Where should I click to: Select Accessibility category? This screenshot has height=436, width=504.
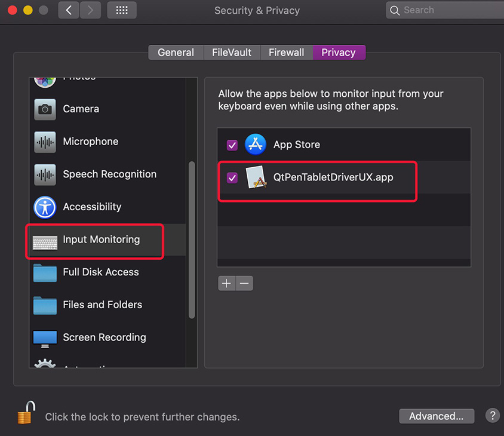tap(107, 207)
